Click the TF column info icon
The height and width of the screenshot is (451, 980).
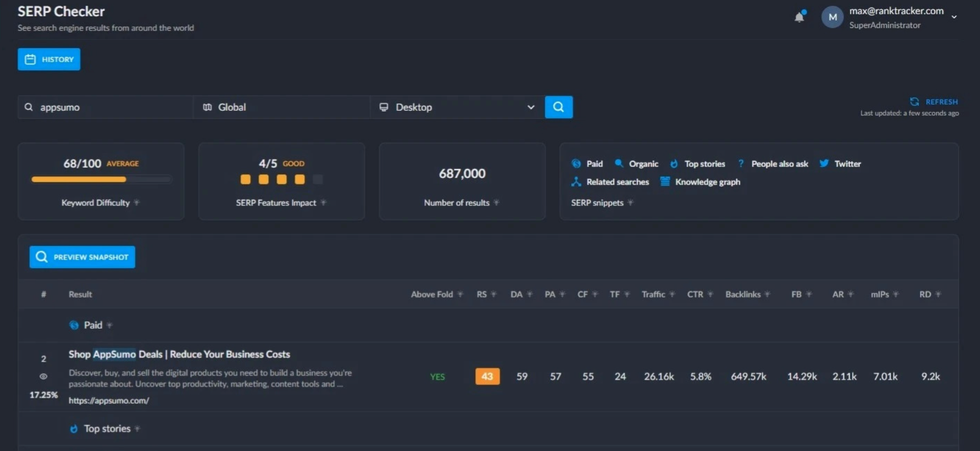[627, 295]
